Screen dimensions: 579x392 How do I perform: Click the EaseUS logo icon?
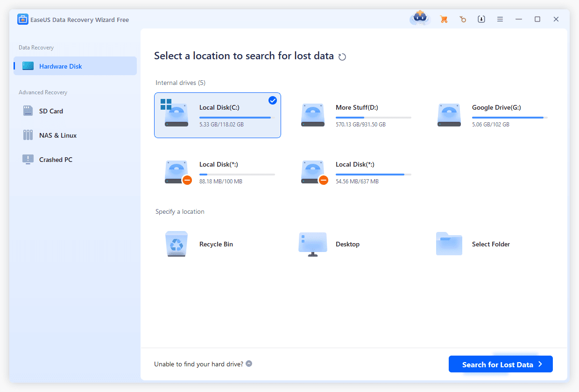23,19
